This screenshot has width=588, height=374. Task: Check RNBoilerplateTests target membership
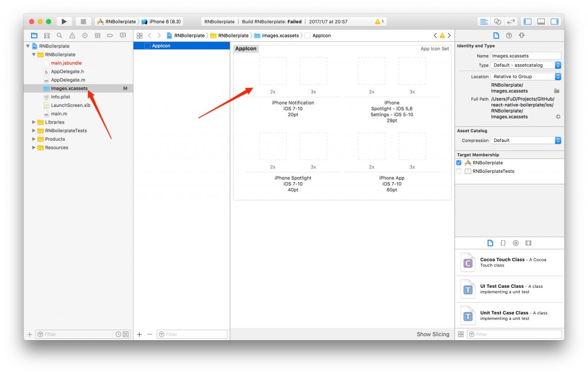tap(459, 171)
